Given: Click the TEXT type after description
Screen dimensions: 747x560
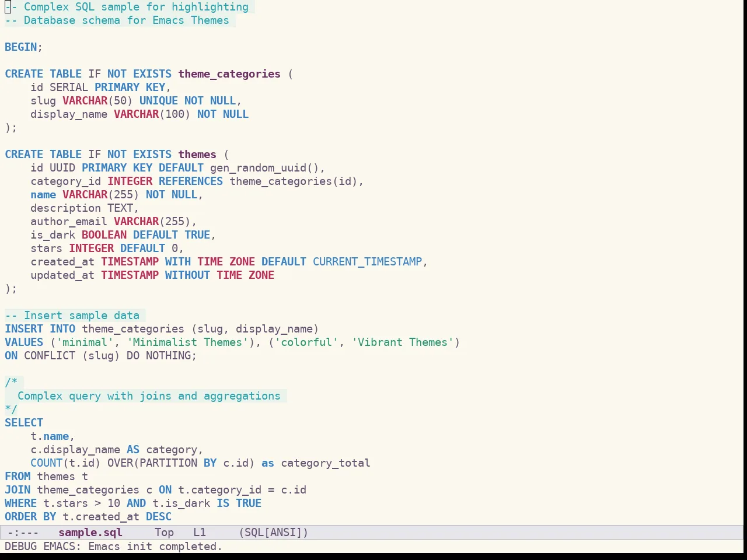Looking at the screenshot, I should point(120,208).
